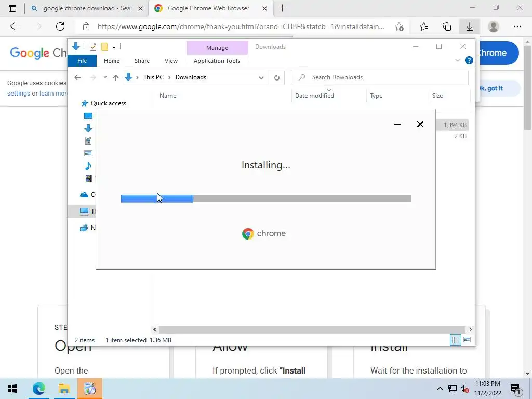Screen dimensions: 532x399
Task: Sort by the Size column header
Action: [x=437, y=96]
